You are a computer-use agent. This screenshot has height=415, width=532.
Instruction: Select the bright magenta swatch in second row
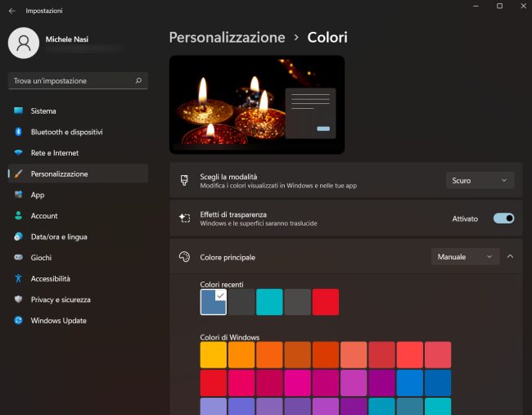pos(298,383)
